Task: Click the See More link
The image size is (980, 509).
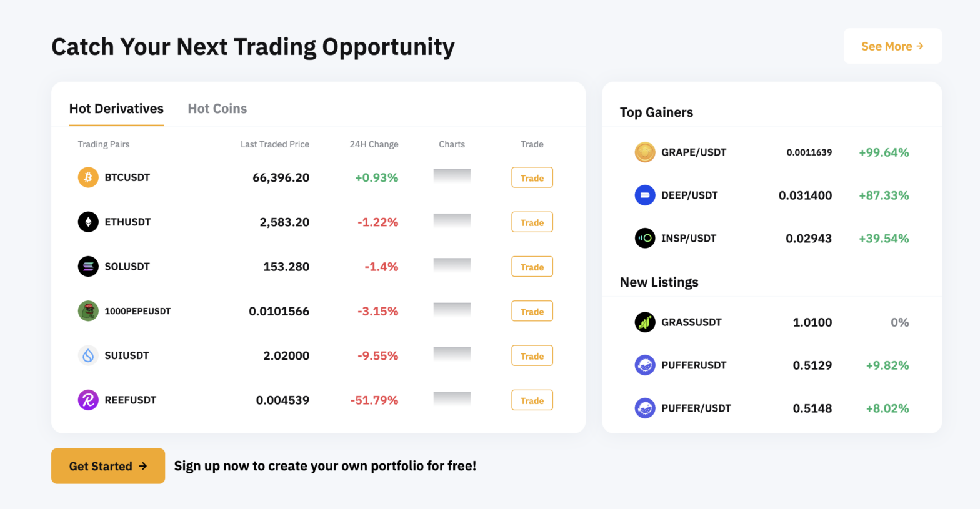Action: coord(892,46)
